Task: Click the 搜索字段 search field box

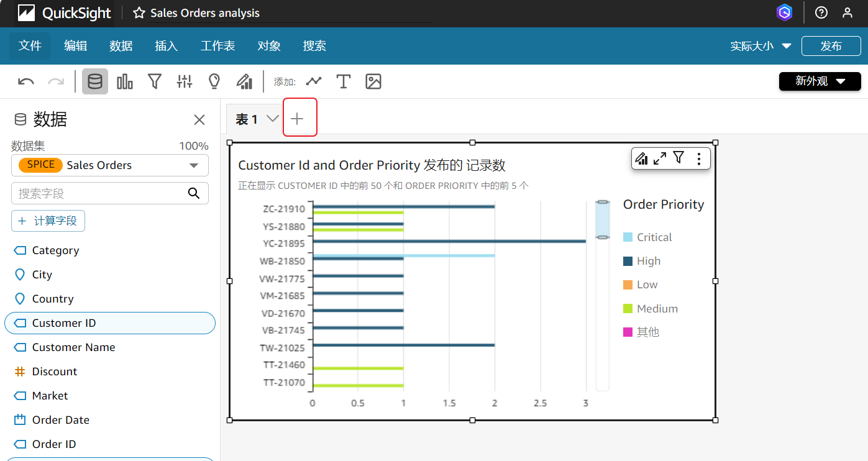Action: pos(99,194)
